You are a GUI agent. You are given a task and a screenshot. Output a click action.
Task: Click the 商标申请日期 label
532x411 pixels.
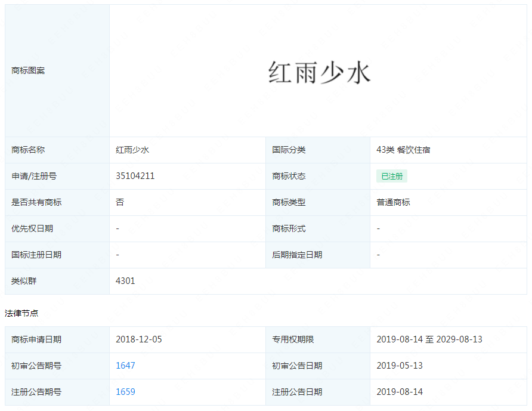[36, 339]
